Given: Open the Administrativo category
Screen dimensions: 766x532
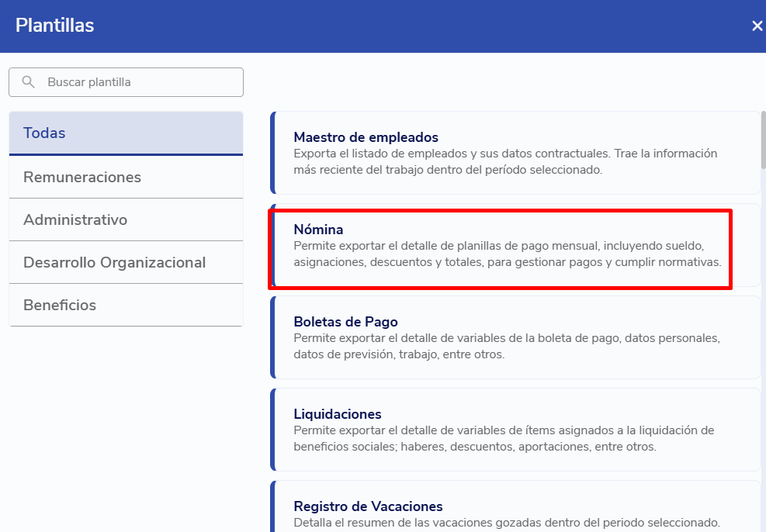Looking at the screenshot, I should [126, 219].
